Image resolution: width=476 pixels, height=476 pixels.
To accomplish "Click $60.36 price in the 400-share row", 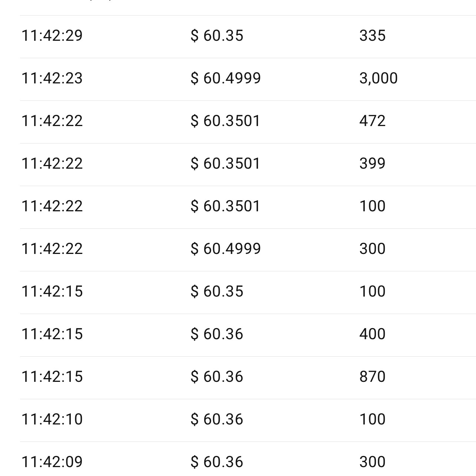I will point(217,334).
